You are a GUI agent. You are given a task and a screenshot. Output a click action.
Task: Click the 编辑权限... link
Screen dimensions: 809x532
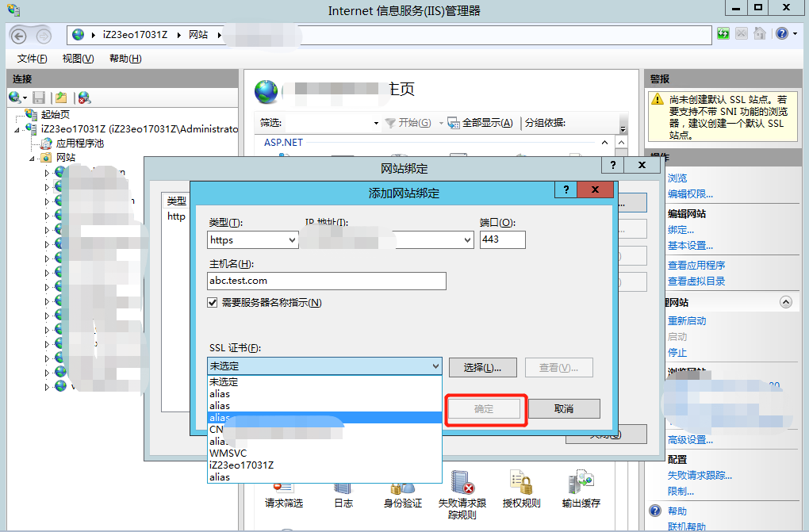(x=690, y=194)
